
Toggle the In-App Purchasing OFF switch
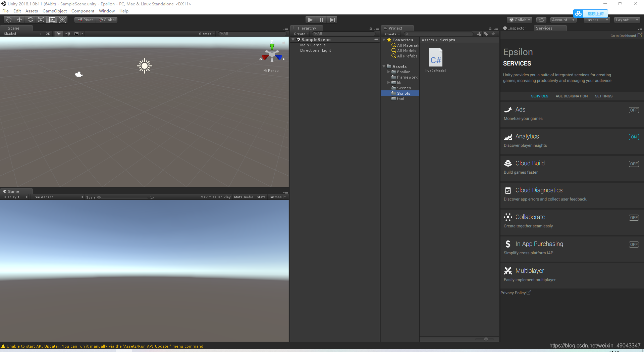[x=634, y=245]
